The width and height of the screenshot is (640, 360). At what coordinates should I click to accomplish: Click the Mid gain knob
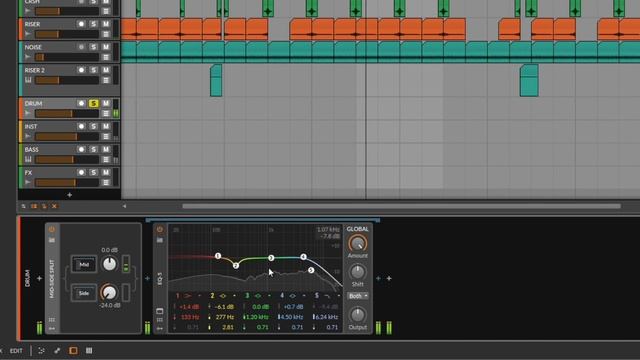click(x=109, y=264)
